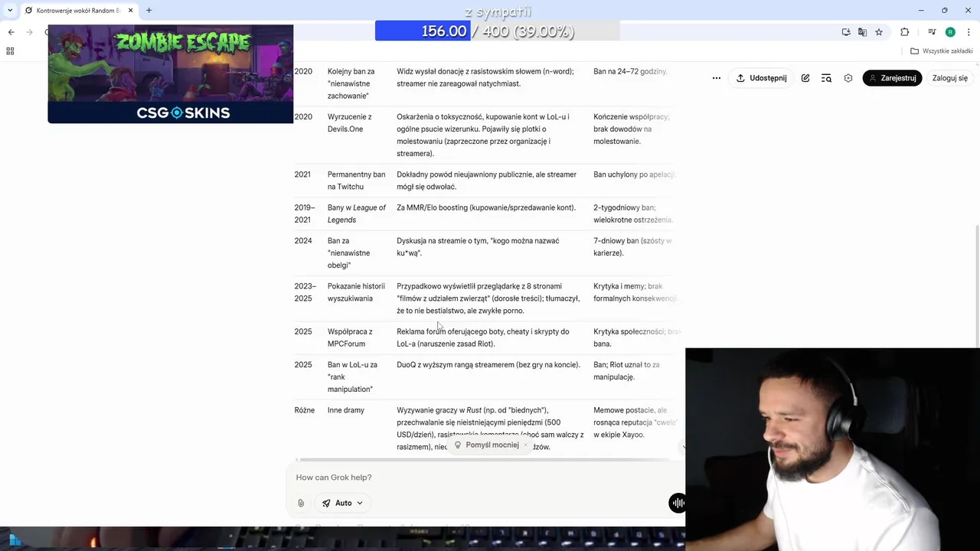Click the 'Bany w League of Legends' cell
The height and width of the screenshot is (551, 980).
[357, 214]
